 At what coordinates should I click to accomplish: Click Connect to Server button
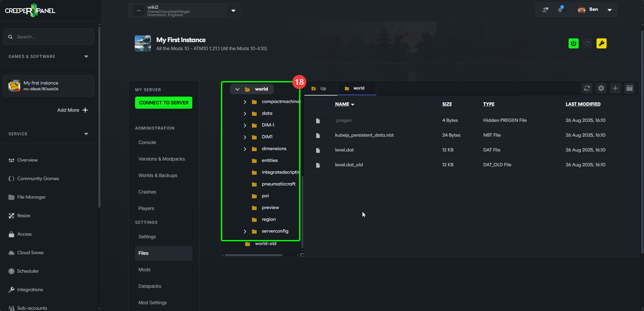(164, 103)
